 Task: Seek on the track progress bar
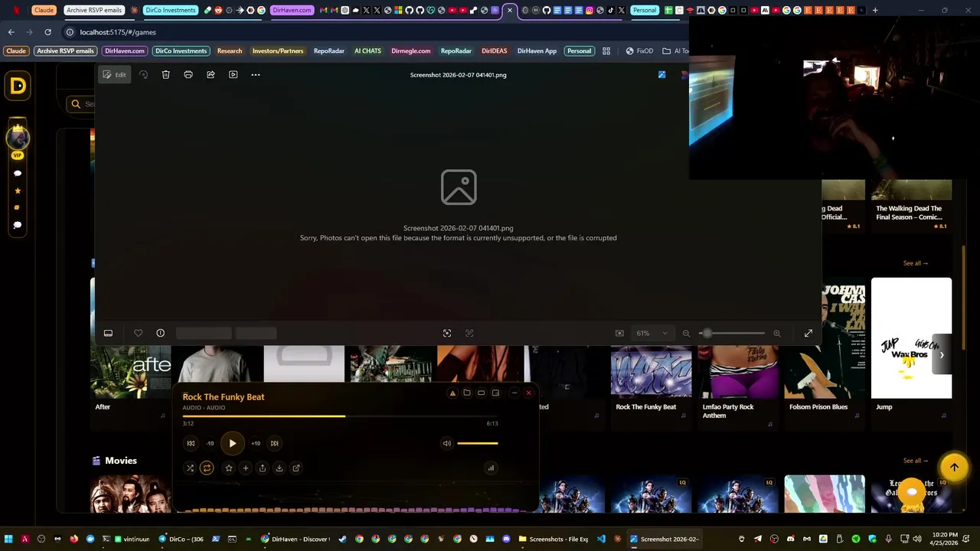pyautogui.click(x=340, y=416)
